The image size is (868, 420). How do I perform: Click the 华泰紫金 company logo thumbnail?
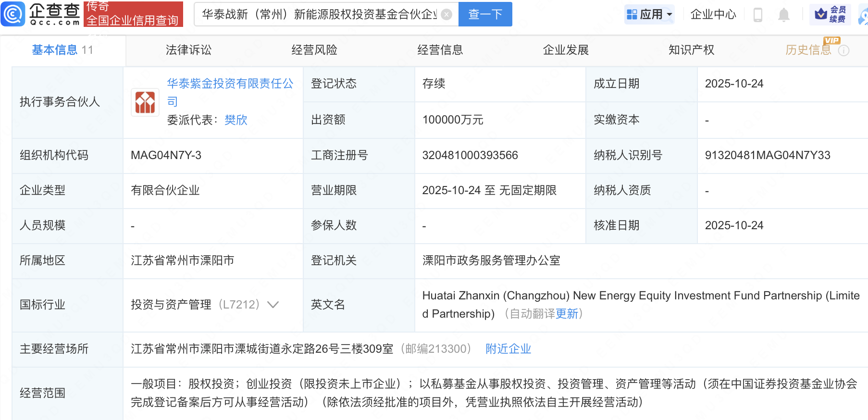click(x=145, y=102)
